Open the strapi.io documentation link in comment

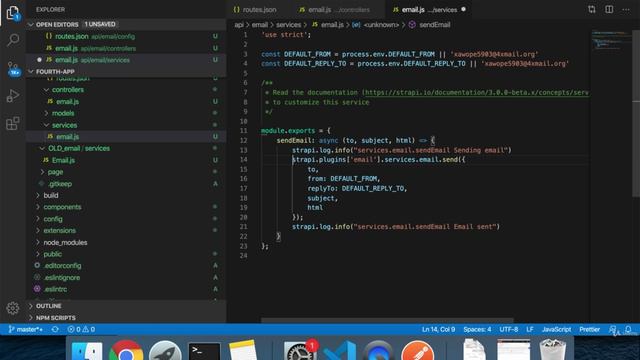(477, 93)
